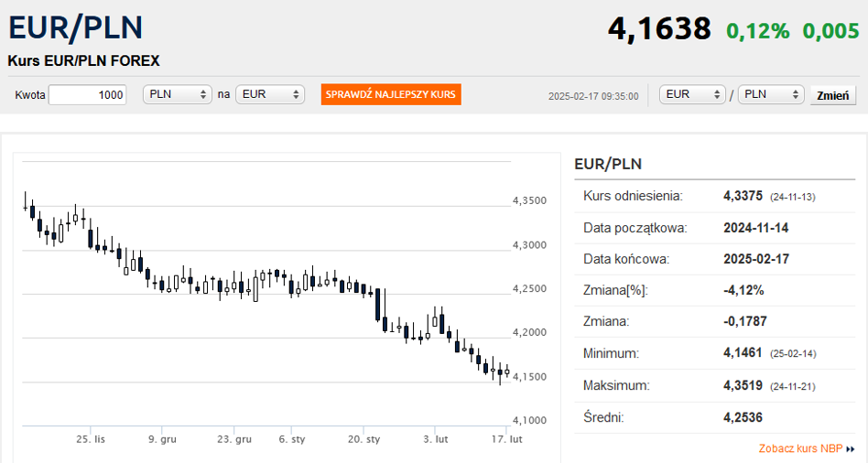Click the orange SPRAWDŹ NAJLEPSZY KURS button
Screen dimensions: 868x463
pos(391,95)
